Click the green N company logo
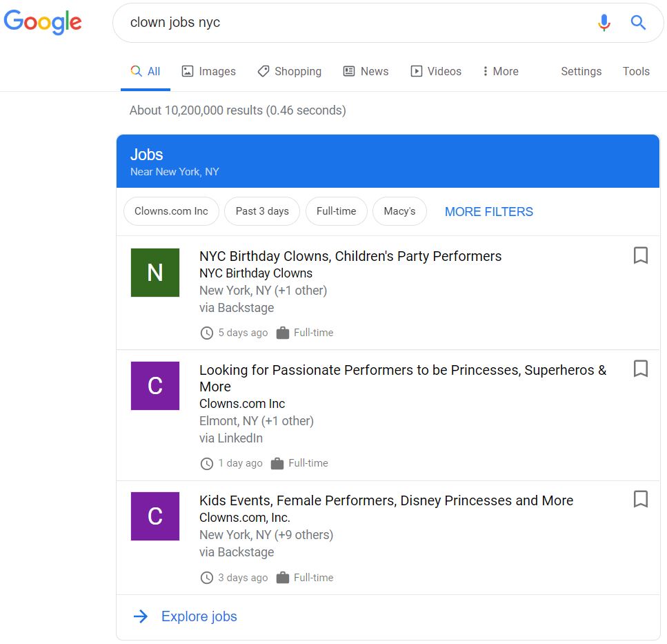 point(155,273)
